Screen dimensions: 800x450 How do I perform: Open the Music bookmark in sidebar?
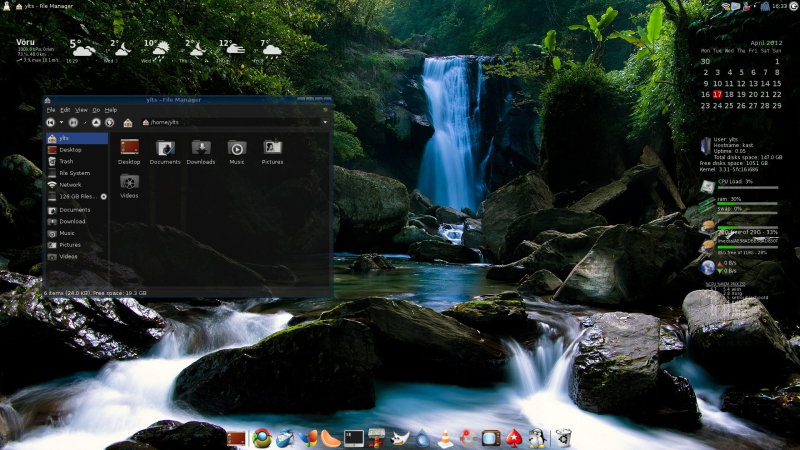coord(77,233)
